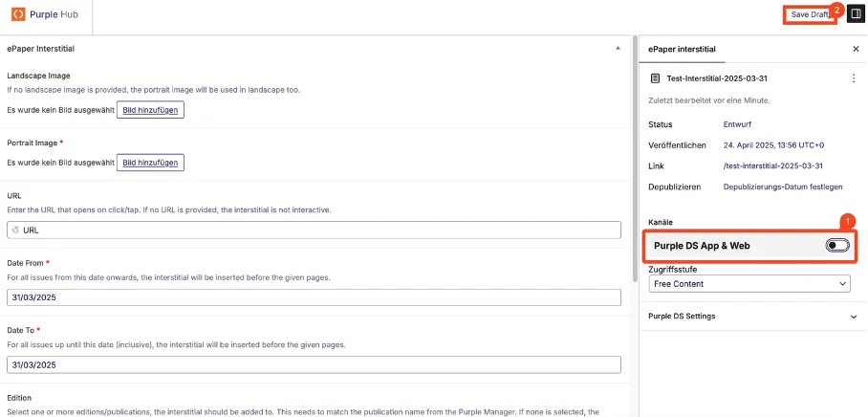Add a Landscape Image via Bild hinzufügen
The width and height of the screenshot is (868, 417).
(x=150, y=110)
